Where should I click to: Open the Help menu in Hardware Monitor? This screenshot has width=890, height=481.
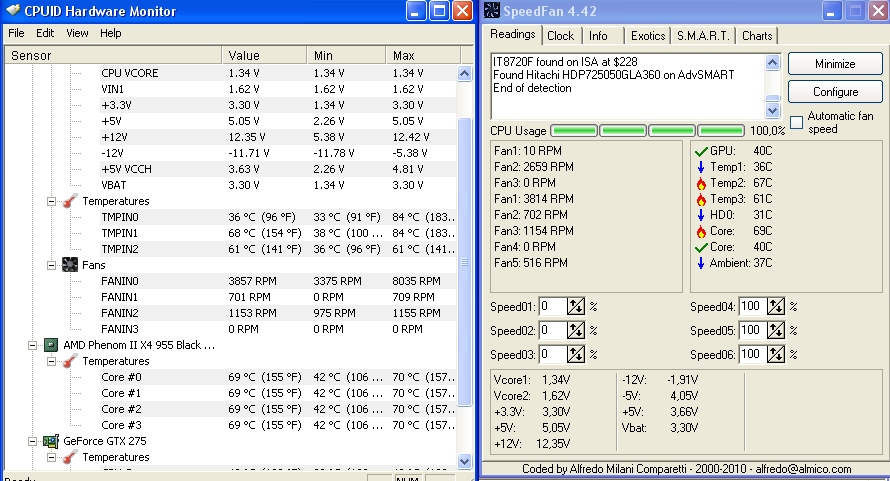(111, 33)
